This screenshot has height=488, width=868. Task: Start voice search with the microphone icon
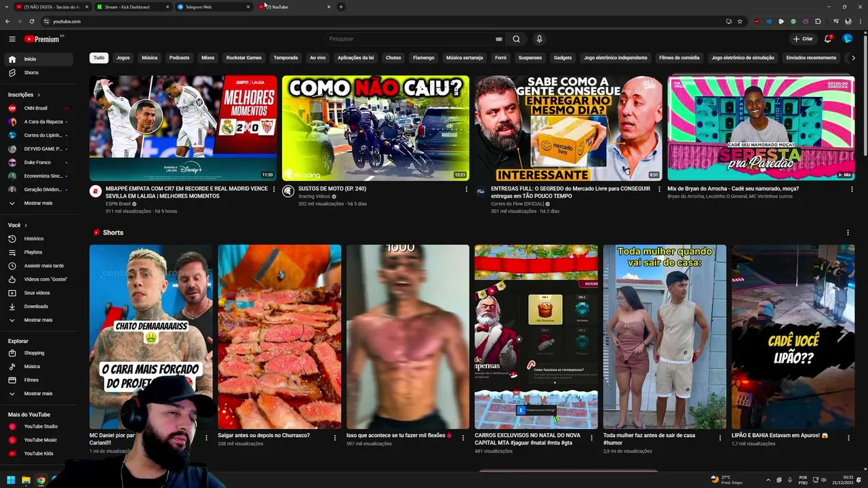(x=539, y=39)
